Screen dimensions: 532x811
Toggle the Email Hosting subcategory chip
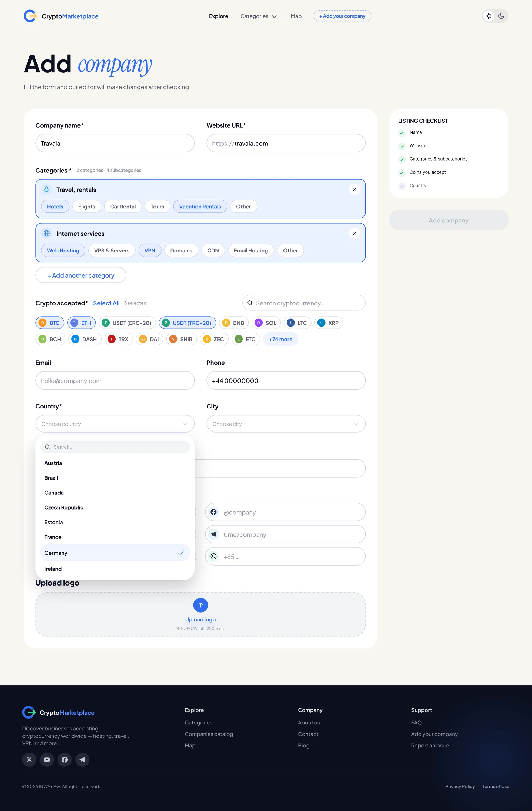point(251,250)
